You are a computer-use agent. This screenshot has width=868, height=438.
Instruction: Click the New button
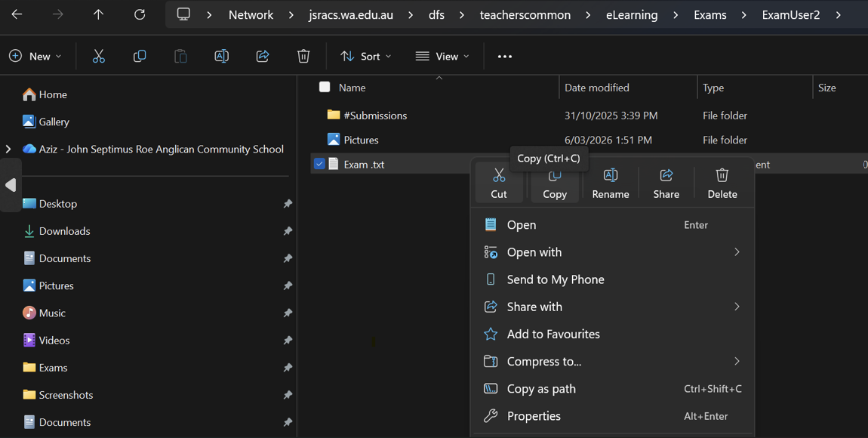tap(35, 57)
